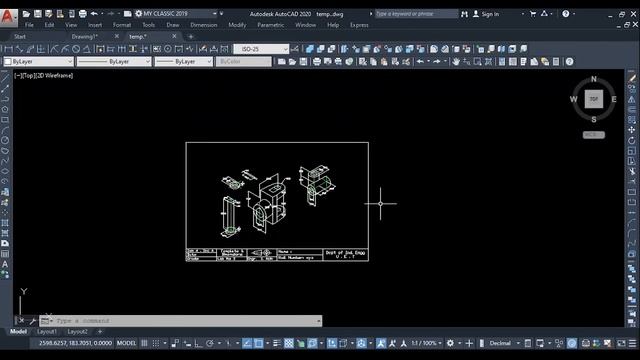Click the Move tool in Modify toolbar
The image size is (640, 360).
coord(632,130)
